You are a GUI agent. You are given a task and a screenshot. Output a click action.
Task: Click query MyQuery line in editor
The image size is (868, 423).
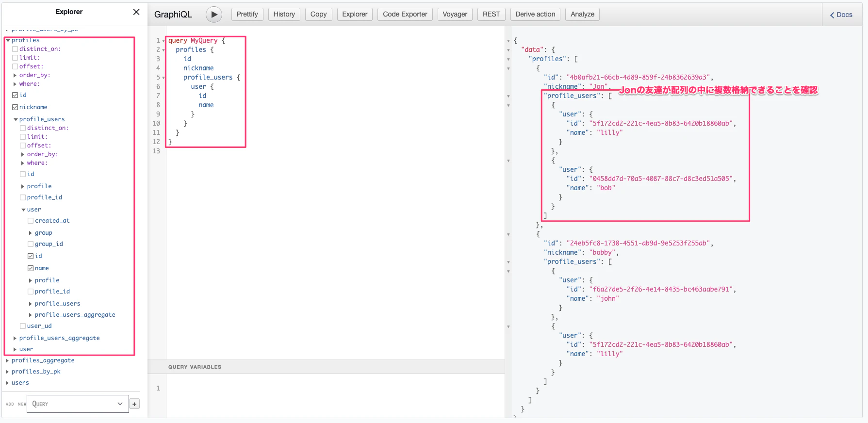click(197, 40)
